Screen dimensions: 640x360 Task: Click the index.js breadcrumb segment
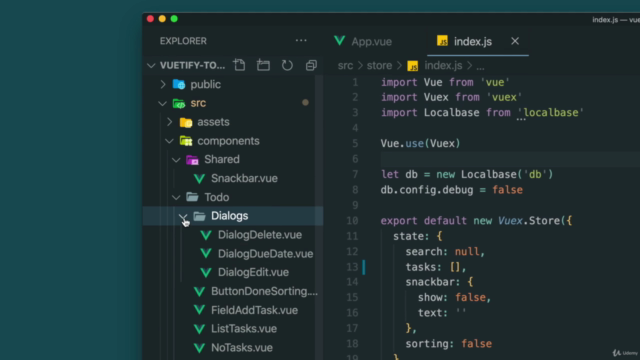(443, 66)
